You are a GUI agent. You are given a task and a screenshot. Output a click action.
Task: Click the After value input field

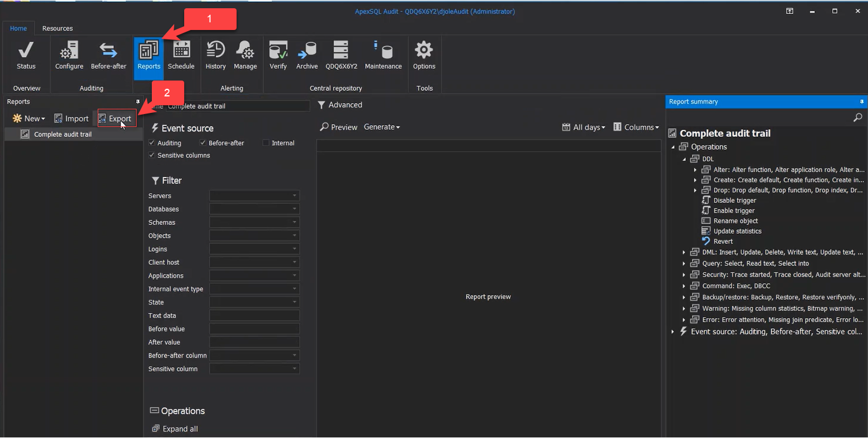[254, 342]
